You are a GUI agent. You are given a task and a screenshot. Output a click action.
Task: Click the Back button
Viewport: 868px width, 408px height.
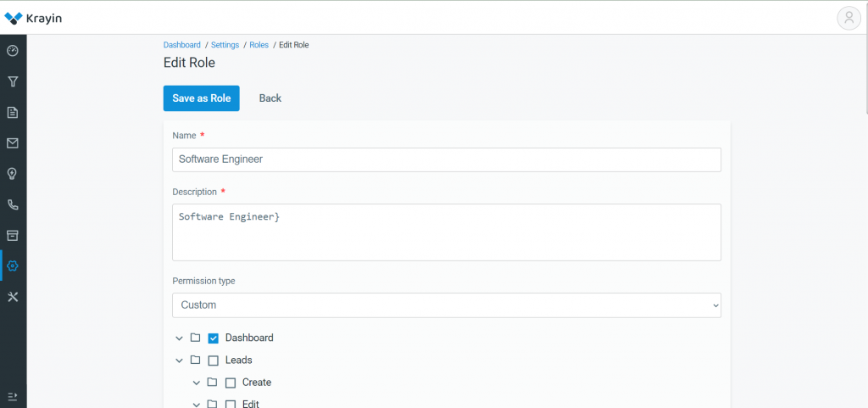pyautogui.click(x=270, y=98)
